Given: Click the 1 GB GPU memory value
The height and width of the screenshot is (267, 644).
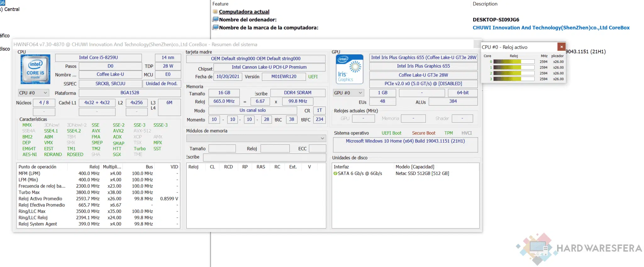Looking at the screenshot, I should point(383,93).
